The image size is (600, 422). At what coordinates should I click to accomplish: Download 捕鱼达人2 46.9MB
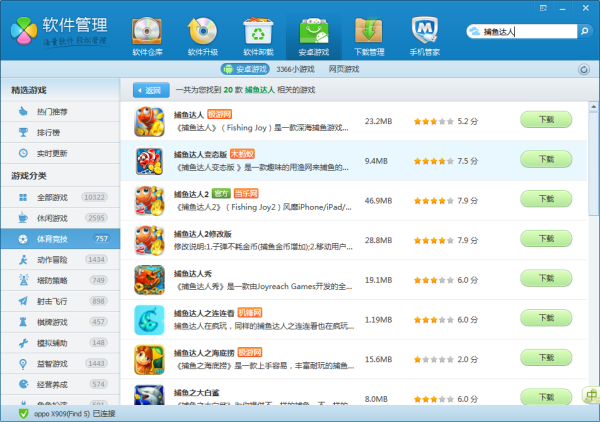point(546,199)
